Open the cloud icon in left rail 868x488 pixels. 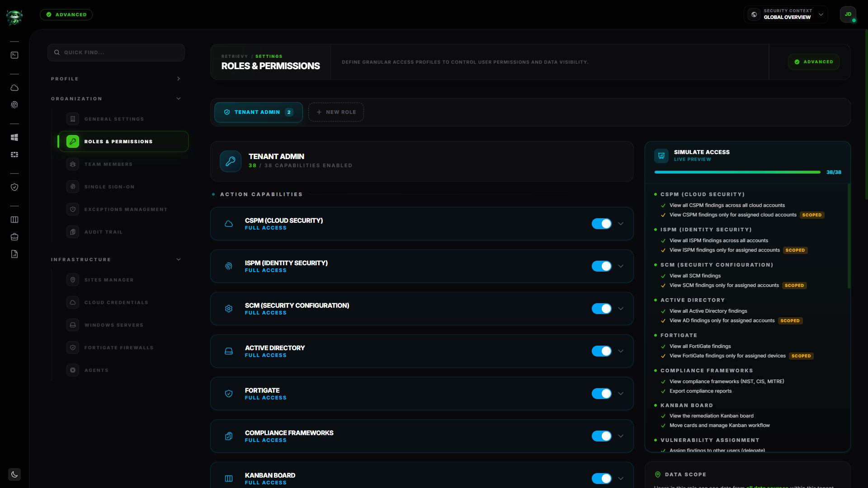14,88
